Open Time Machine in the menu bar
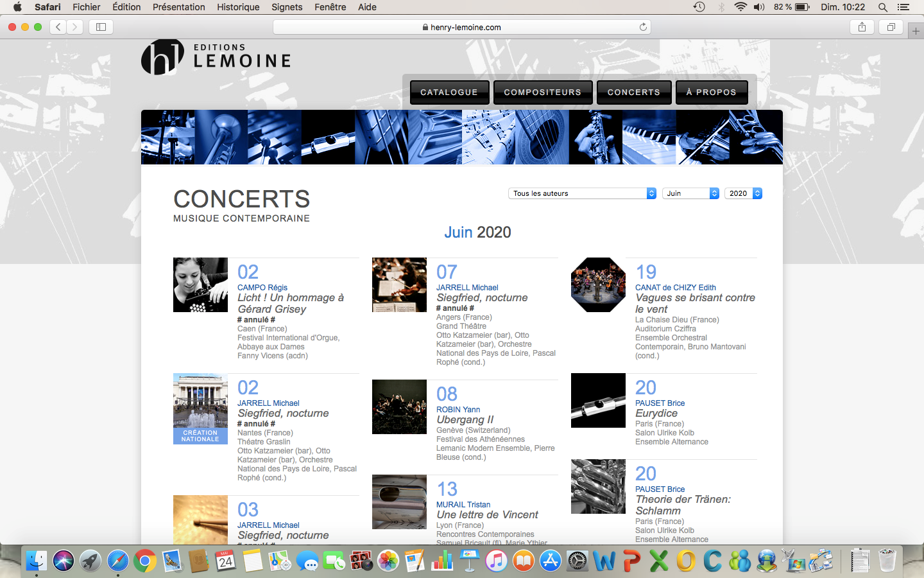Viewport: 924px width, 578px height. click(699, 7)
